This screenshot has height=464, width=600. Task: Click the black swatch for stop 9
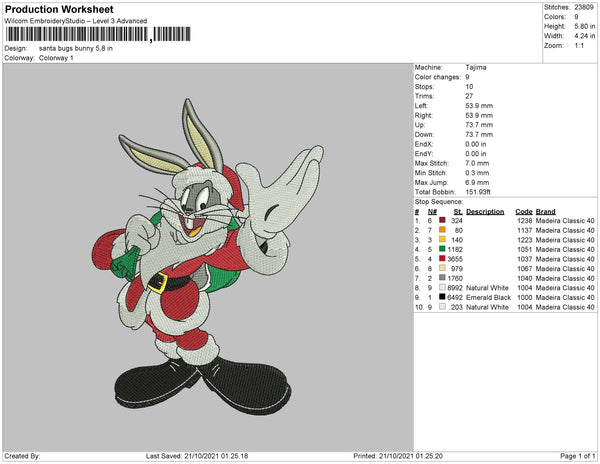pos(442,297)
